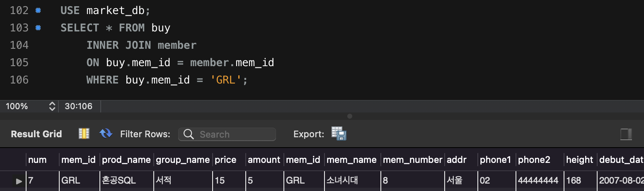This screenshot has width=644, height=191.
Task: Select the cell containing 소녀시대
Action: [x=353, y=181]
